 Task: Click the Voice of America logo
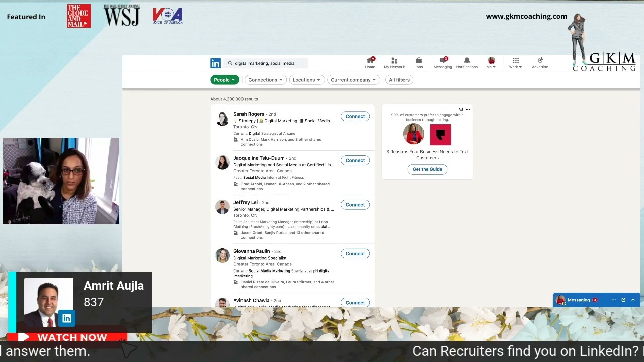(x=168, y=16)
